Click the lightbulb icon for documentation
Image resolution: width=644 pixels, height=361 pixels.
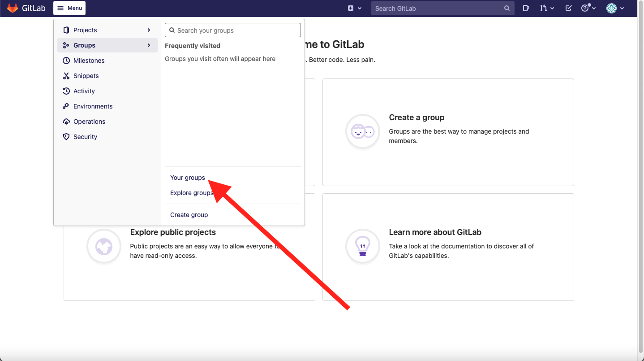click(363, 246)
